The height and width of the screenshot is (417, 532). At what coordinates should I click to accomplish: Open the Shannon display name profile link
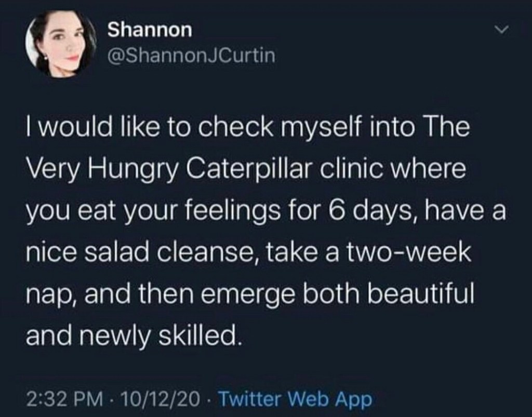[150, 30]
